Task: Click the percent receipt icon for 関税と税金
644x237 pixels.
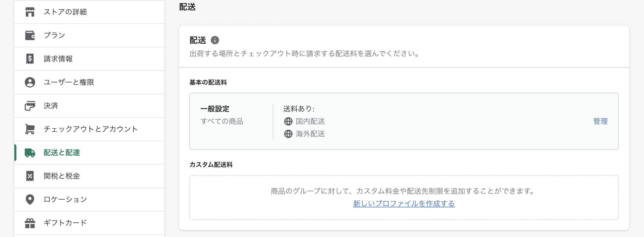Action: pos(30,176)
